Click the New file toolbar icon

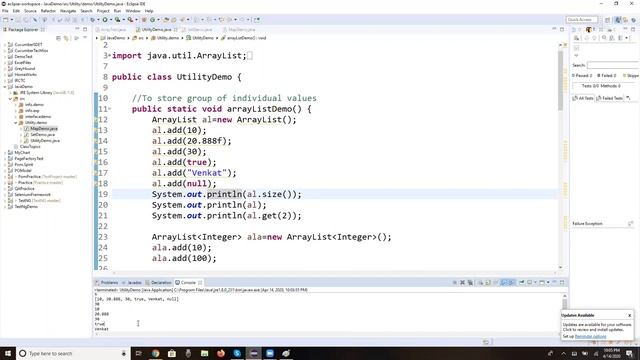click(x=5, y=20)
